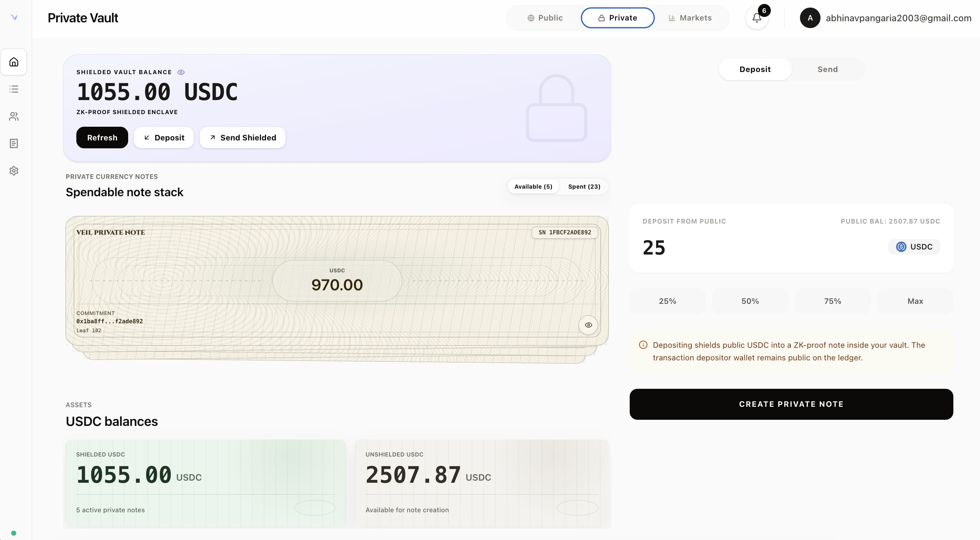Switch to the Send tab
The width and height of the screenshot is (980, 540).
coord(827,69)
